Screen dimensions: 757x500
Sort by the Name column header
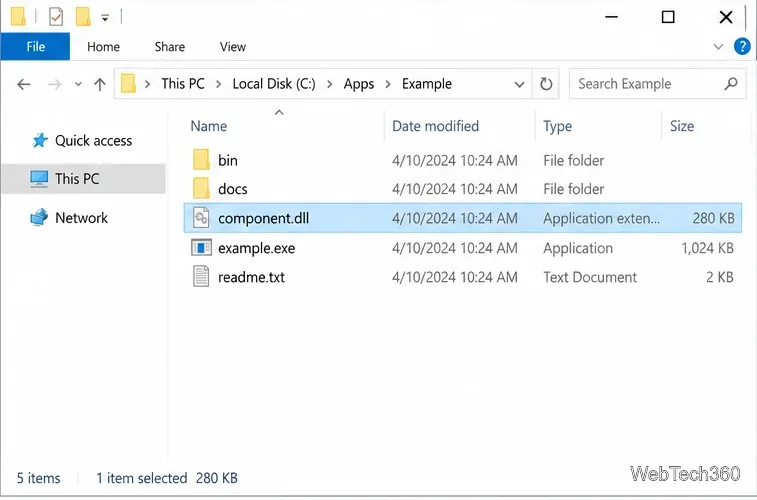[x=209, y=126]
